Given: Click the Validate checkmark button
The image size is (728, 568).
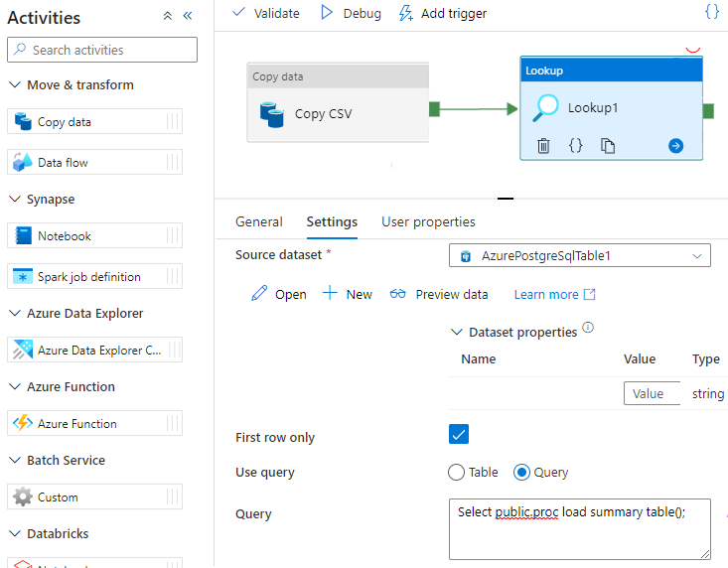Looking at the screenshot, I should point(265,13).
